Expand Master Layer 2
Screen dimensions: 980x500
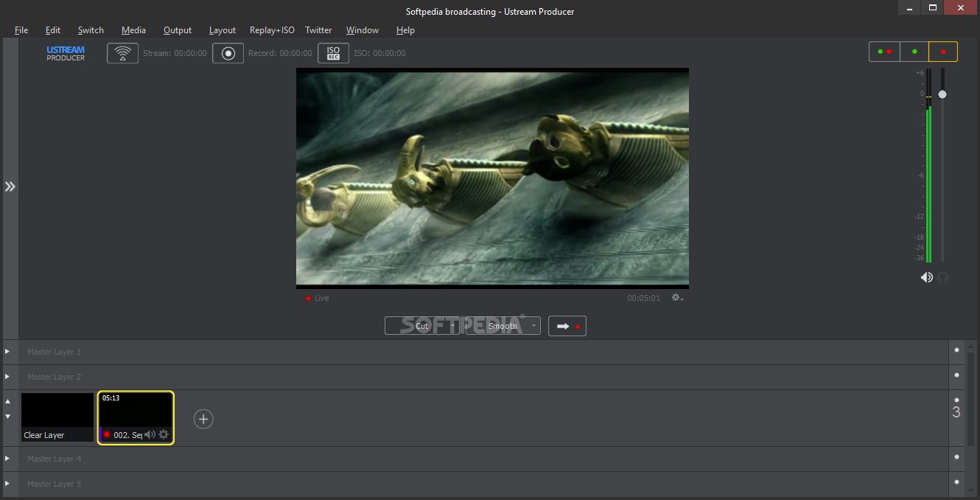click(7, 377)
